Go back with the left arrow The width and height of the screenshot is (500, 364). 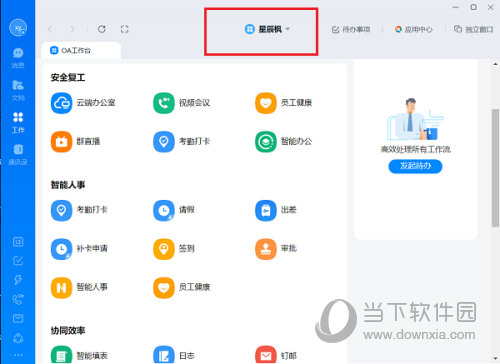(50, 29)
